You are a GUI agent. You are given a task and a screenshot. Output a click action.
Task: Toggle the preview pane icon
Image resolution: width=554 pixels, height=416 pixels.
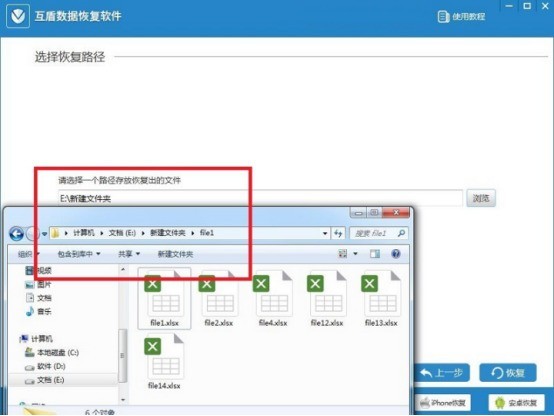click(x=375, y=254)
